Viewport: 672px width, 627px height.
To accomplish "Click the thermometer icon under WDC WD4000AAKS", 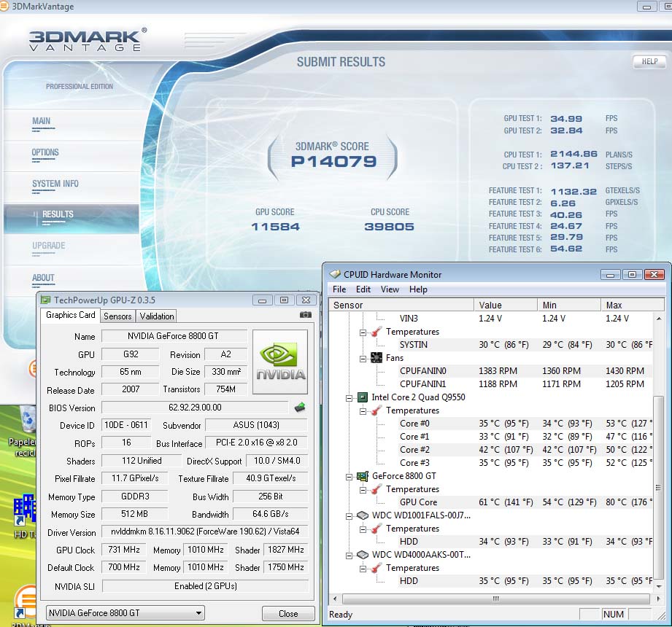I will click(376, 568).
